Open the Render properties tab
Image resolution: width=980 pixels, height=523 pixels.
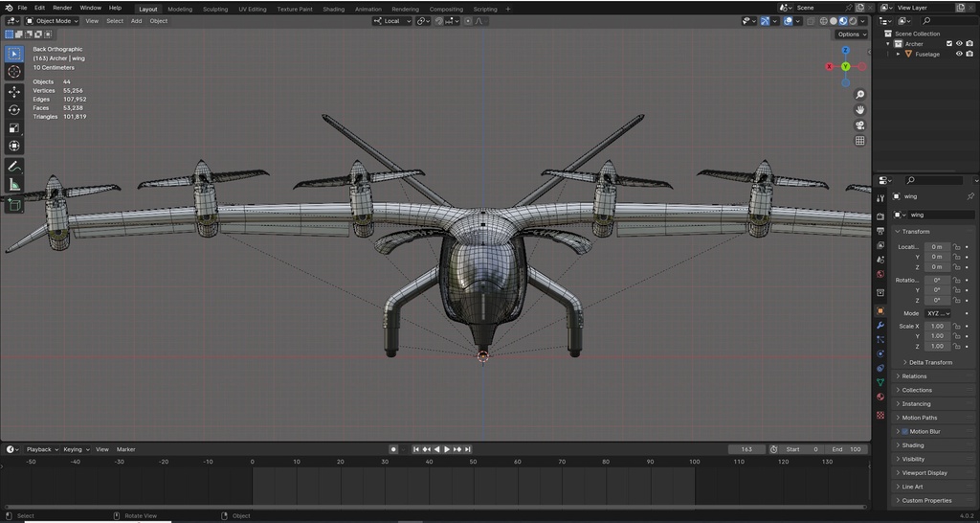(x=880, y=216)
